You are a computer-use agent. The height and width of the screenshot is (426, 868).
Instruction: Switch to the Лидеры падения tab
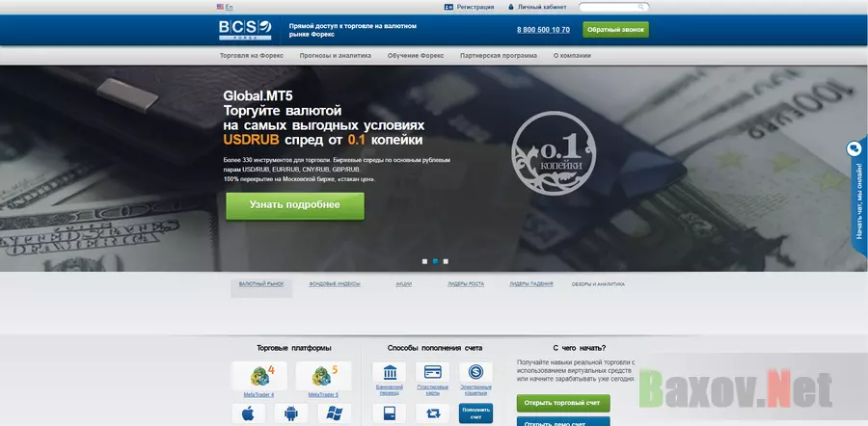pyautogui.click(x=531, y=283)
